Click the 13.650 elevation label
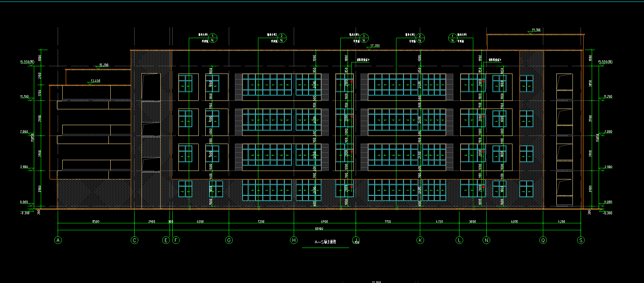 95,81
